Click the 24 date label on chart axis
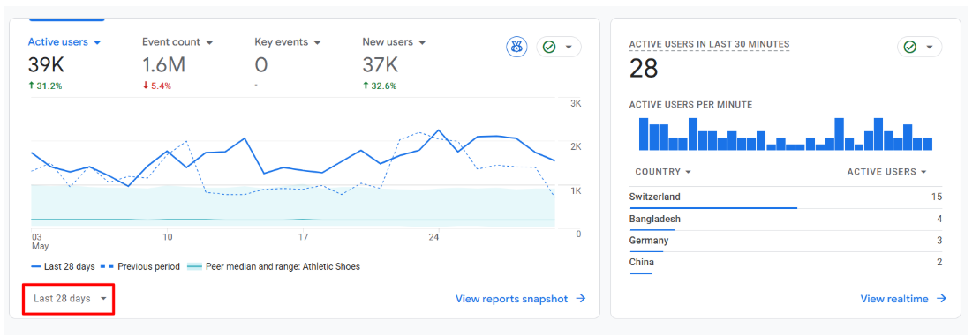980x335 pixels. 433,237
